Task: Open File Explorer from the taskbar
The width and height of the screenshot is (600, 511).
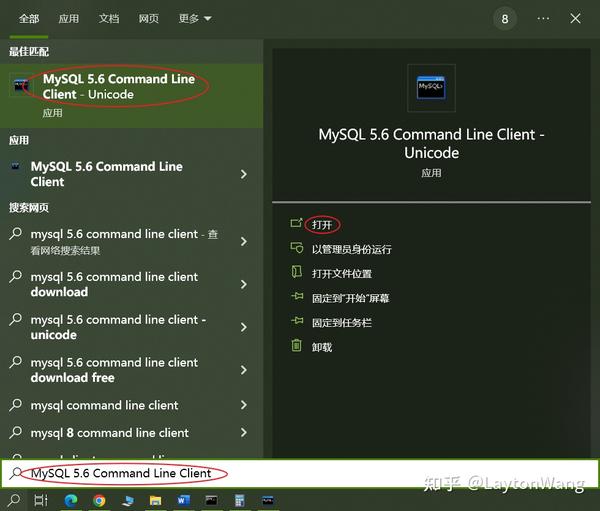Action: tap(155, 500)
